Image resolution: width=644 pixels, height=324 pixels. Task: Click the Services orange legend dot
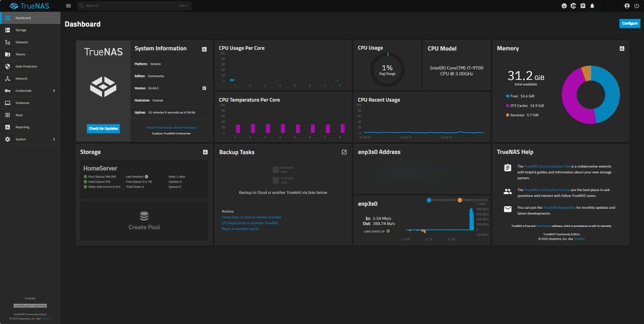[507, 115]
